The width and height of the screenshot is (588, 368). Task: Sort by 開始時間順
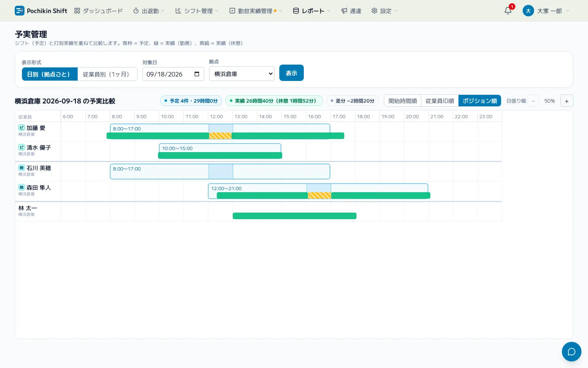403,101
